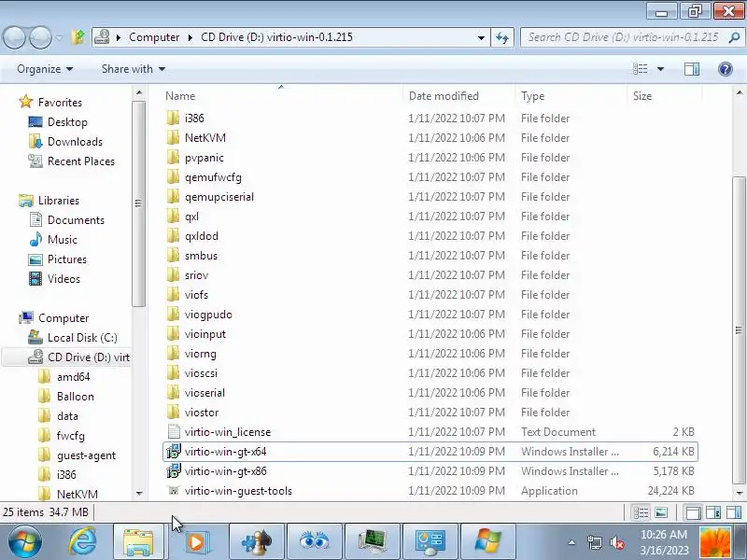The height and width of the screenshot is (560, 747).
Task: Select the sriov folder icon
Action: coord(174,275)
